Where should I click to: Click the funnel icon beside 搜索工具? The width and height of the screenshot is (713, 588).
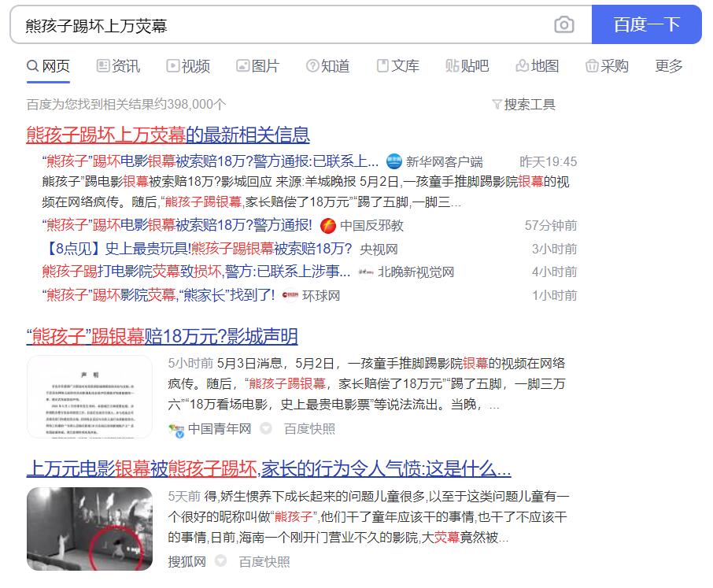(497, 105)
